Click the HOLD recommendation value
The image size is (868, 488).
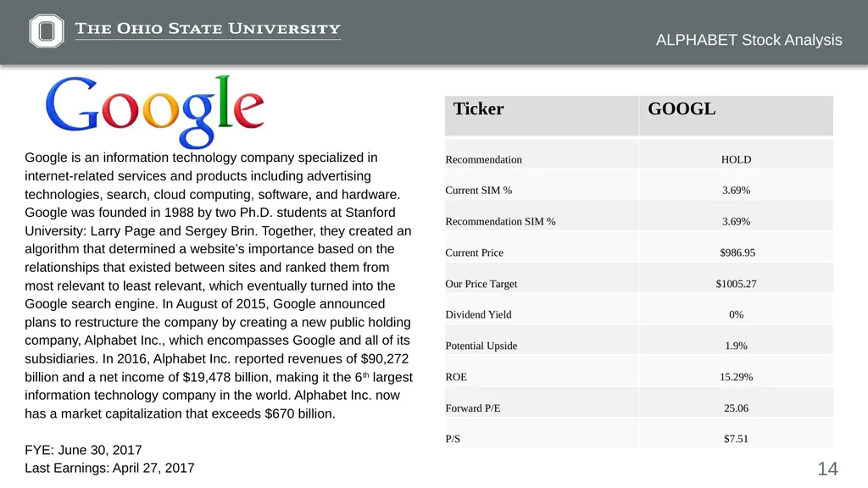point(736,159)
